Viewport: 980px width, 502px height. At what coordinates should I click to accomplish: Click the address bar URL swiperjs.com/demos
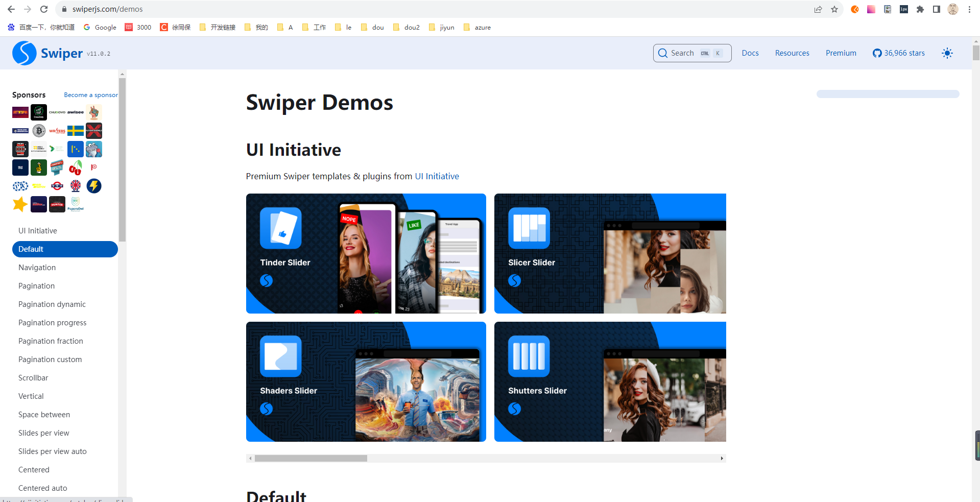pos(108,9)
